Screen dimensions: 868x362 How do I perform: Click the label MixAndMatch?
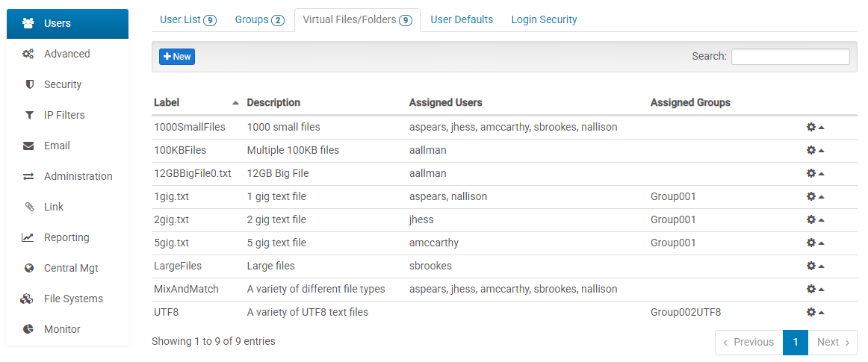(186, 289)
